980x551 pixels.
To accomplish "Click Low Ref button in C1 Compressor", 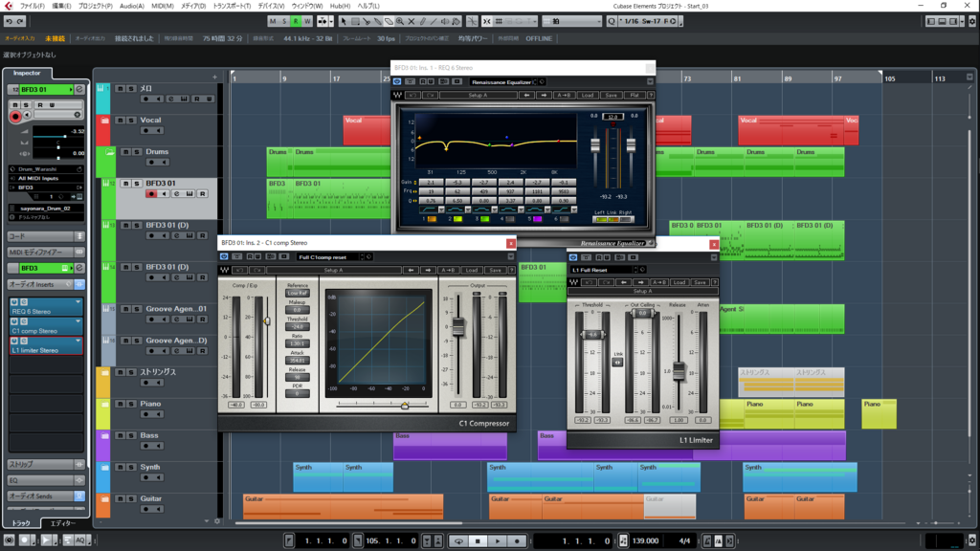I will (x=297, y=293).
